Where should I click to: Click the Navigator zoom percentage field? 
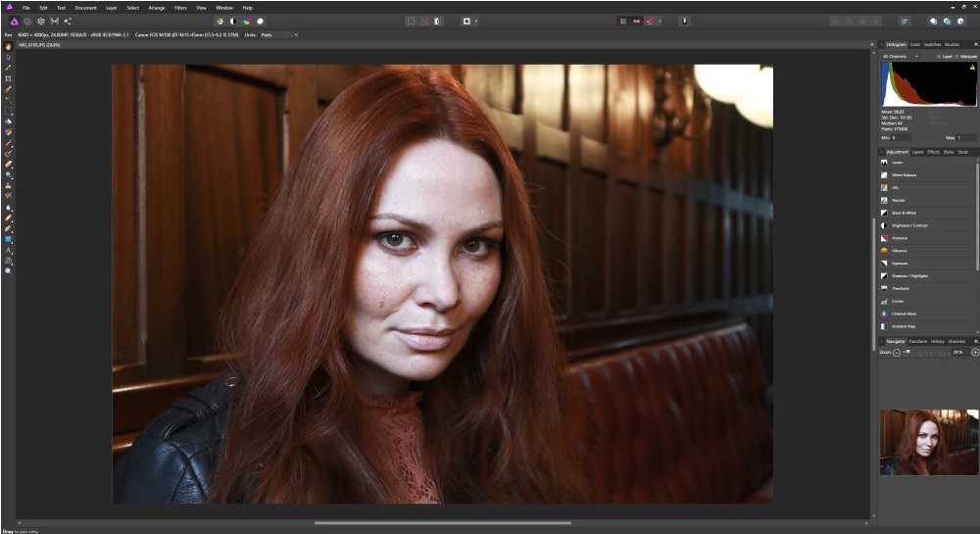pyautogui.click(x=958, y=353)
